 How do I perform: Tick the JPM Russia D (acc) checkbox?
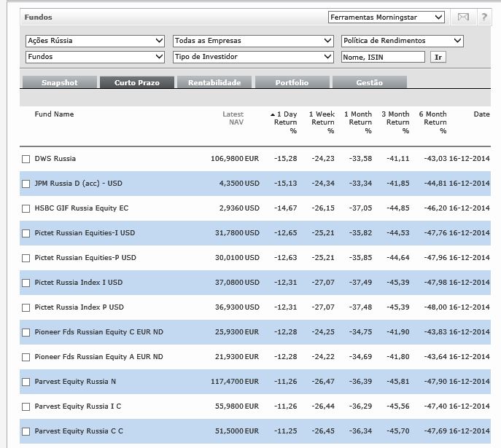pos(26,184)
